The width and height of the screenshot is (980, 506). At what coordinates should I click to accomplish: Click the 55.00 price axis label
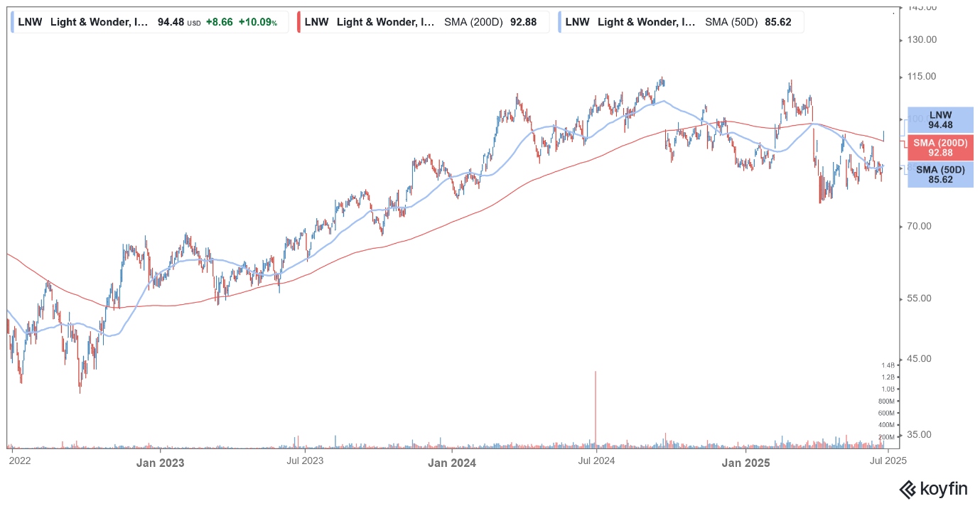[x=920, y=298]
